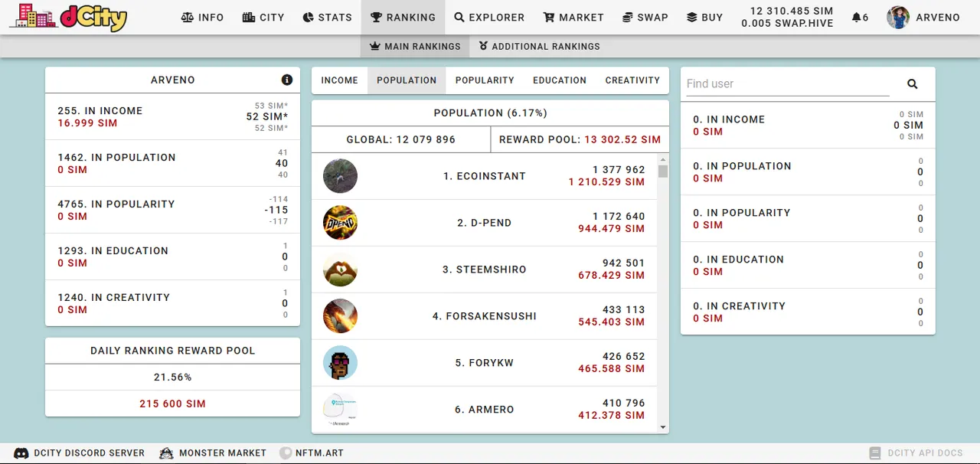Click the 215 600 SIM daily pool value
The height and width of the screenshot is (464, 980).
[x=172, y=404]
